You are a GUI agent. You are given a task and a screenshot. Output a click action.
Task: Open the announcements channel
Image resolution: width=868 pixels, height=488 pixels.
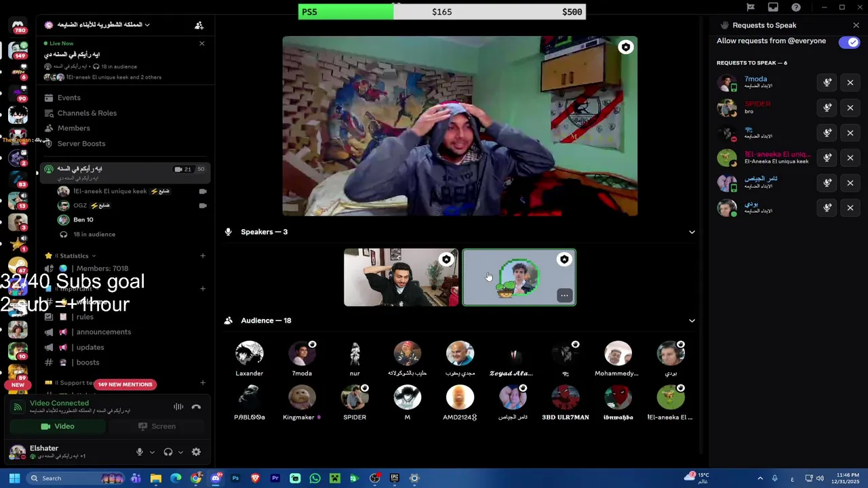point(104,332)
